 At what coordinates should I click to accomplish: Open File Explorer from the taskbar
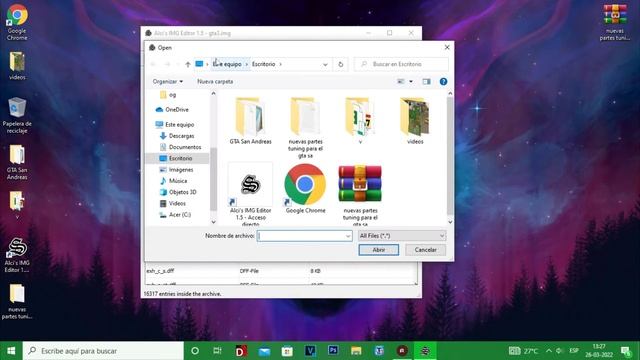(x=356, y=351)
